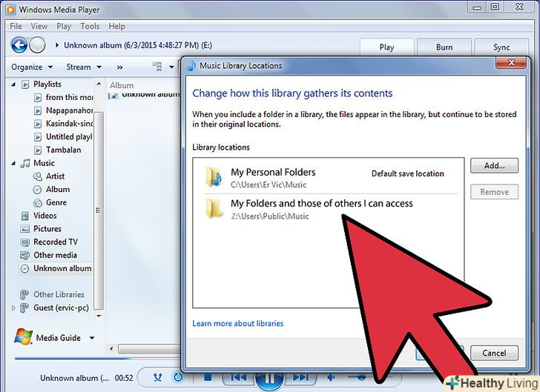
Task: Open the Organize dropdown
Action: click(x=32, y=67)
